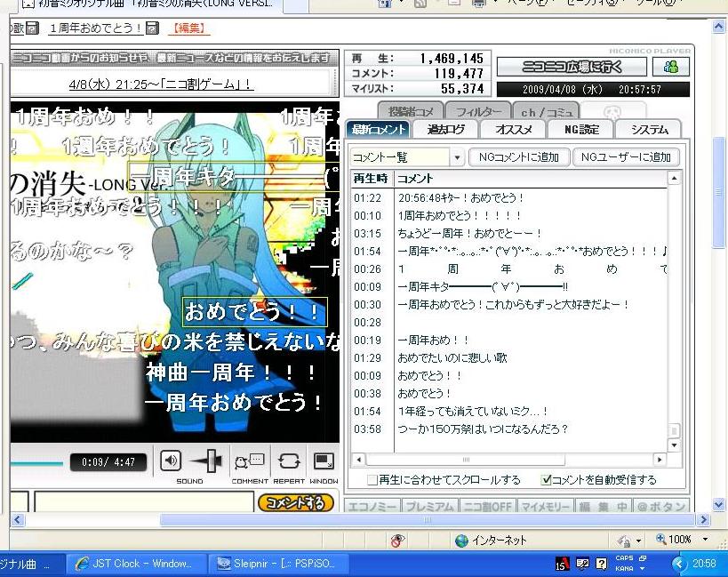Switch screen size with the WINDOW icon

click(324, 461)
